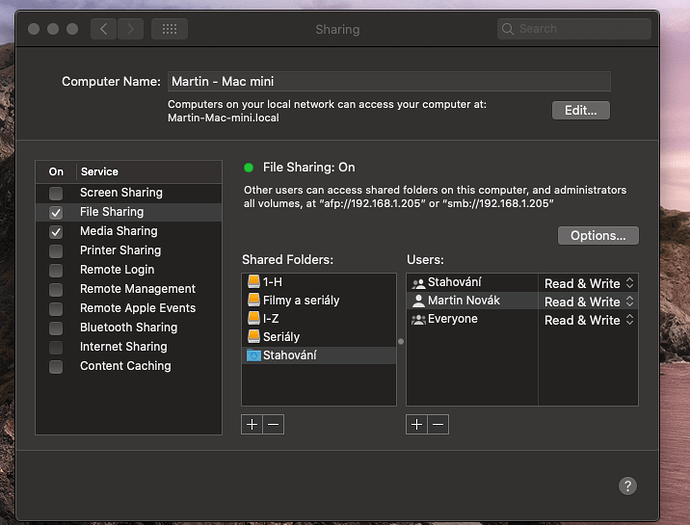Select the Seriály shared folder
This screenshot has height=525, width=690.
[x=319, y=337]
